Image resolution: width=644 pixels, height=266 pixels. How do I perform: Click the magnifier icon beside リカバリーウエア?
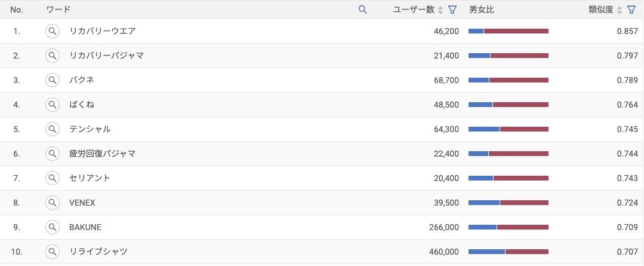click(53, 31)
